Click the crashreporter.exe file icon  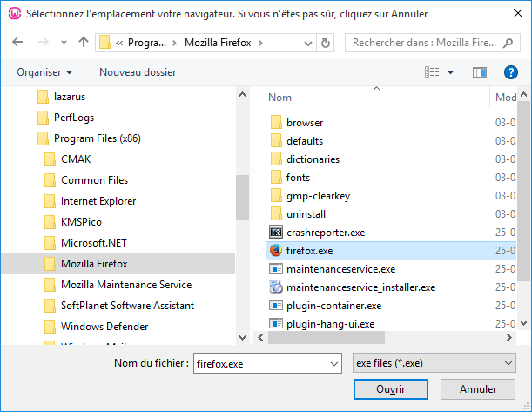[276, 233]
